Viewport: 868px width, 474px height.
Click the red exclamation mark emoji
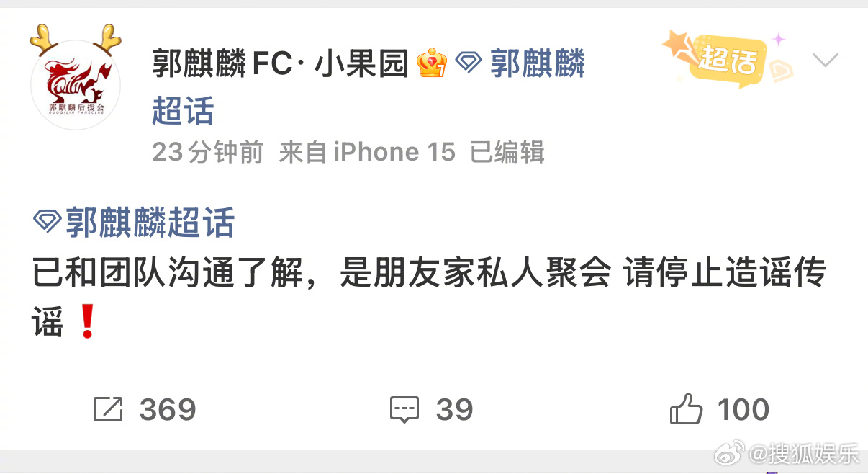pos(87,321)
